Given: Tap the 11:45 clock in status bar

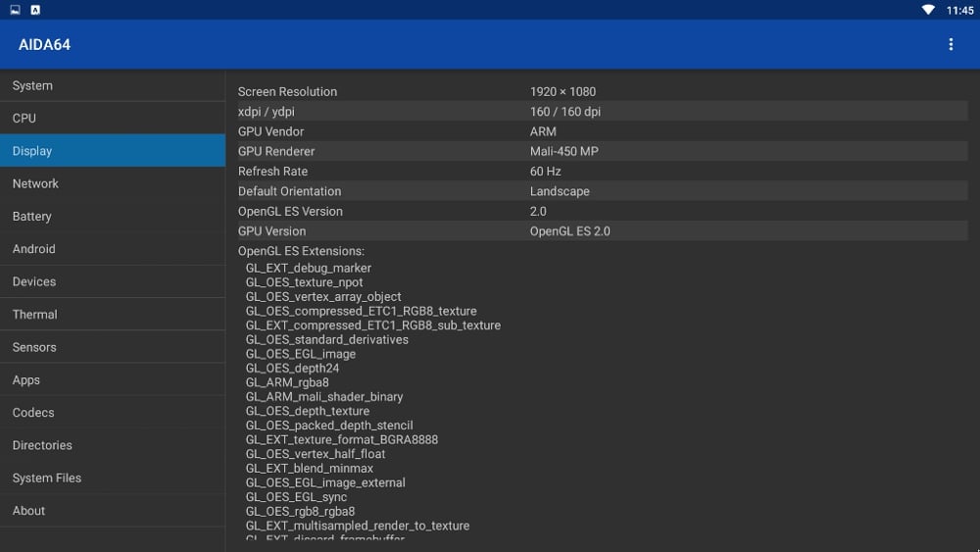Looking at the screenshot, I should pyautogui.click(x=959, y=10).
